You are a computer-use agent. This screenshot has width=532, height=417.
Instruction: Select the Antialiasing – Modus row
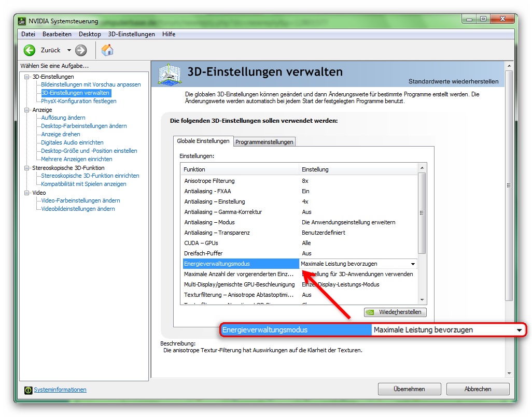click(x=300, y=222)
